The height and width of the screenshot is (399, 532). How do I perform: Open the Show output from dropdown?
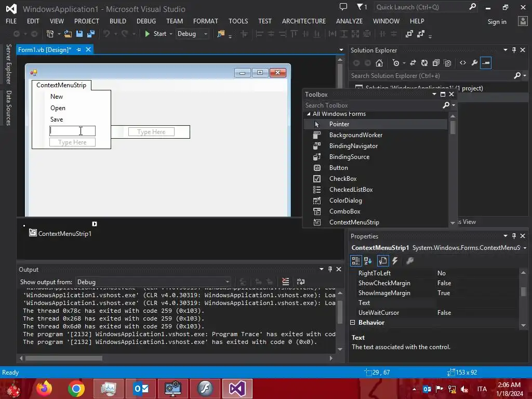pos(228,282)
